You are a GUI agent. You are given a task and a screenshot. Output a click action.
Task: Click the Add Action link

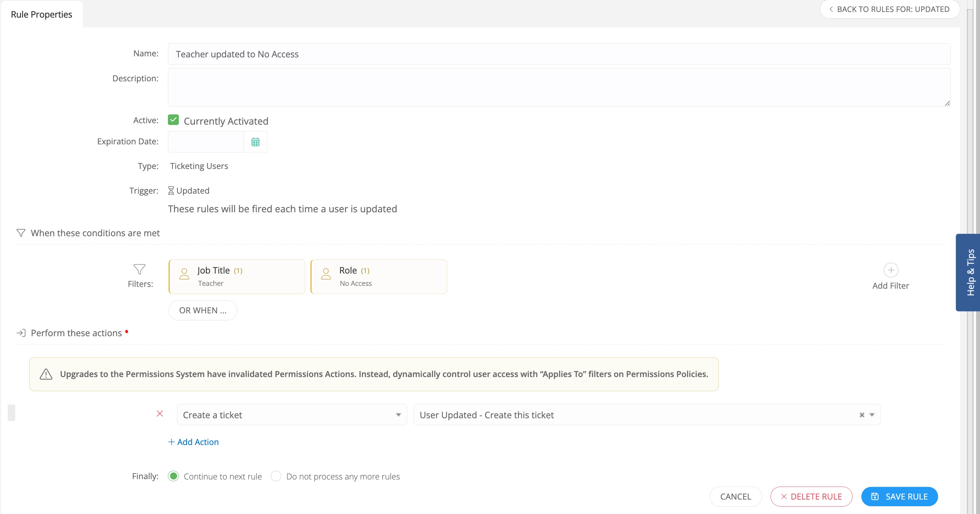(x=194, y=442)
